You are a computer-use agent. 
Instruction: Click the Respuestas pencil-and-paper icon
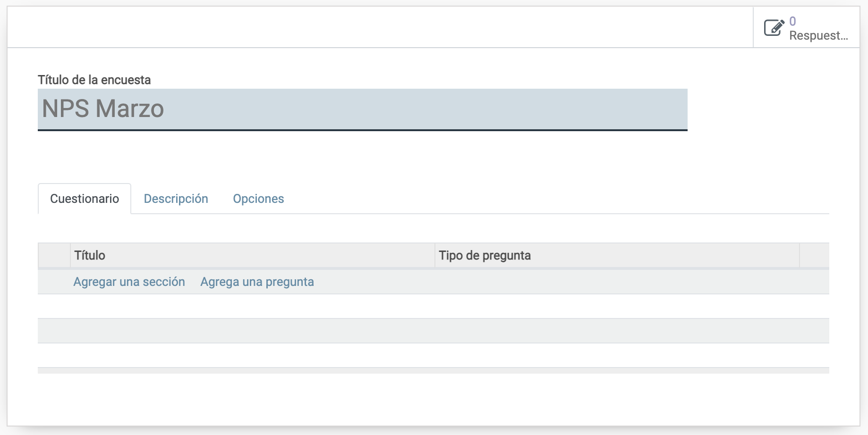point(774,27)
